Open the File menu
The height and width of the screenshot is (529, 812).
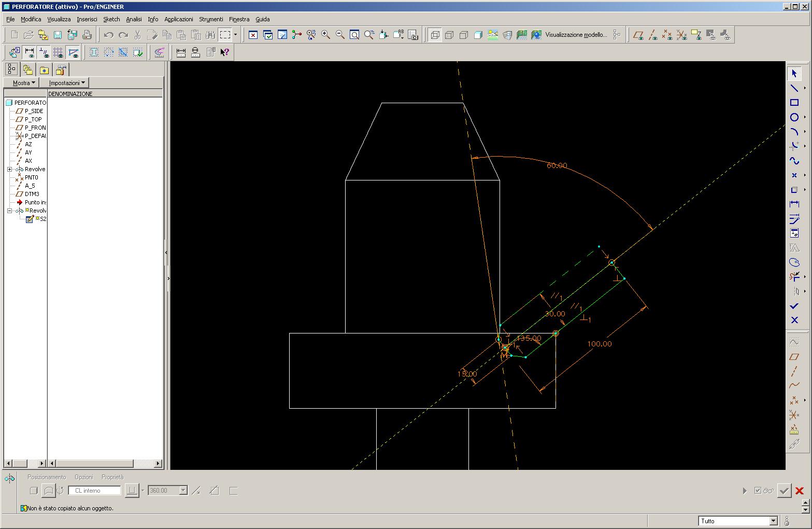click(x=10, y=19)
